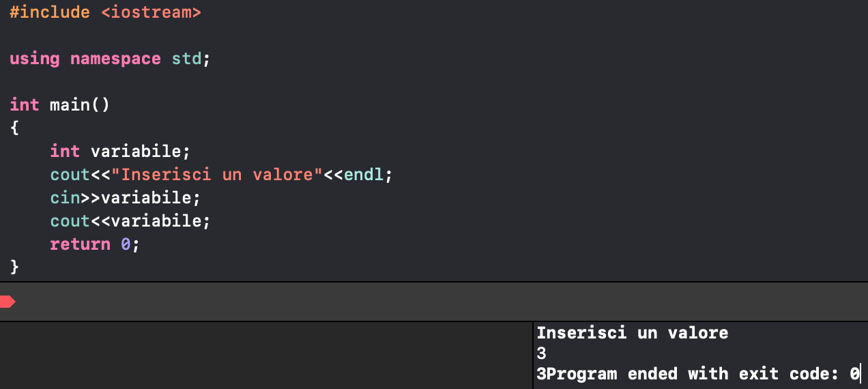This screenshot has height=389, width=868.
Task: Click inside the empty variables view pane
Action: click(266, 355)
